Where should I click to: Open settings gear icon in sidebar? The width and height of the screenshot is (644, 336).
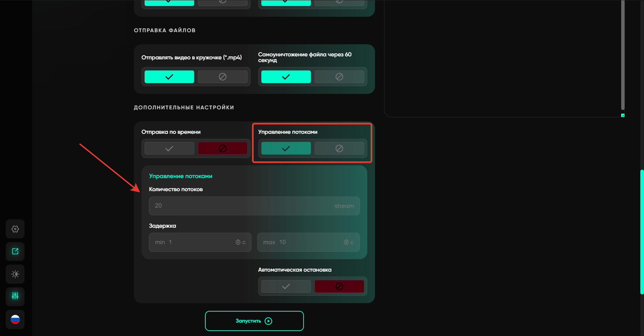point(15,229)
